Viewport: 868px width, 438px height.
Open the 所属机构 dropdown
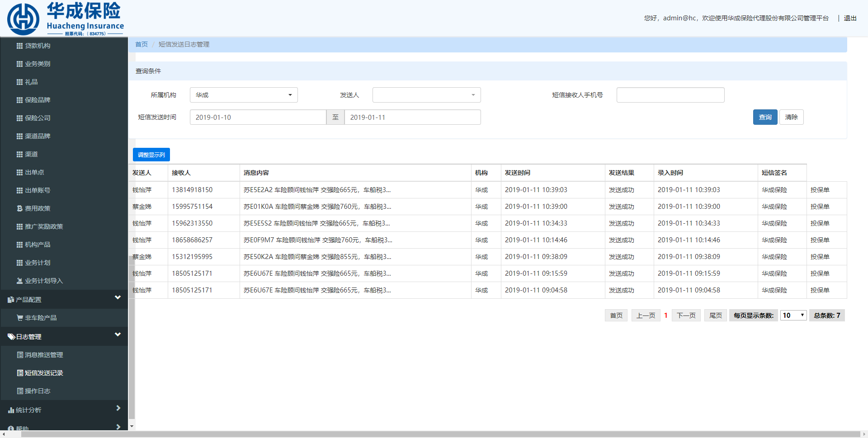244,95
